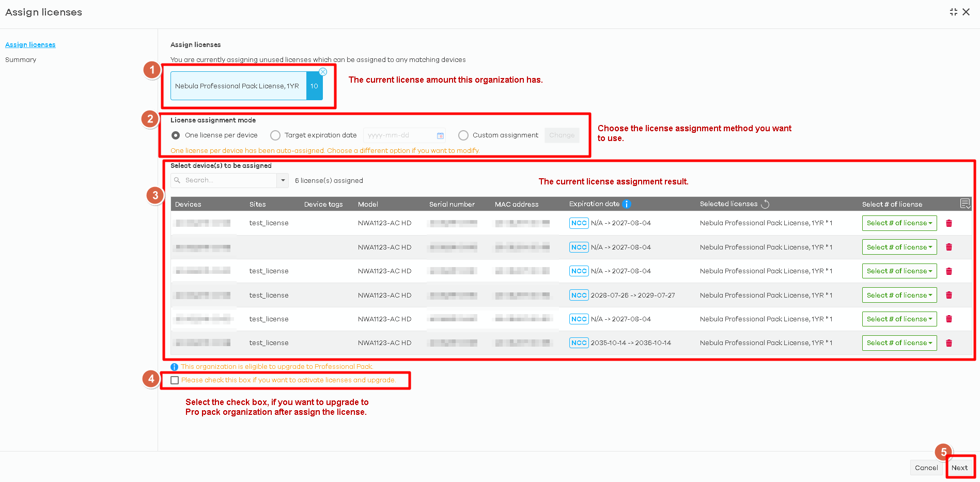Remove the Nebula Professional Pack License chip
This screenshot has width=980, height=482.
click(323, 72)
